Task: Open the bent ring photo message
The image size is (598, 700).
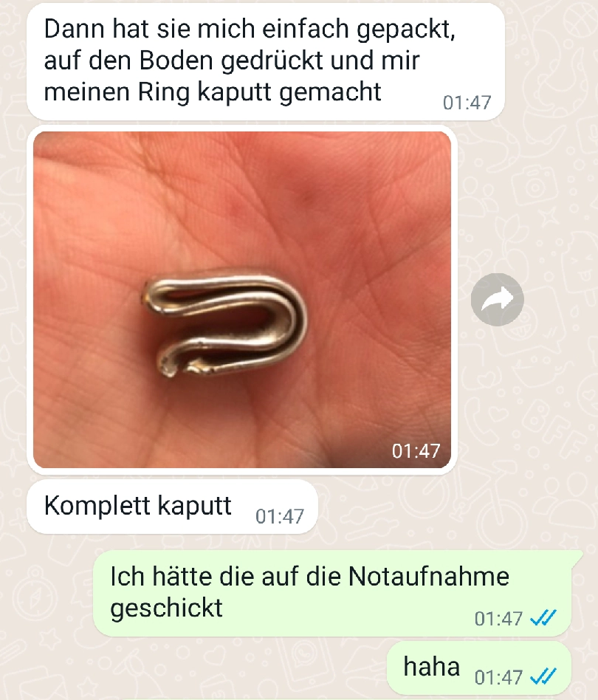Action: coord(242,300)
